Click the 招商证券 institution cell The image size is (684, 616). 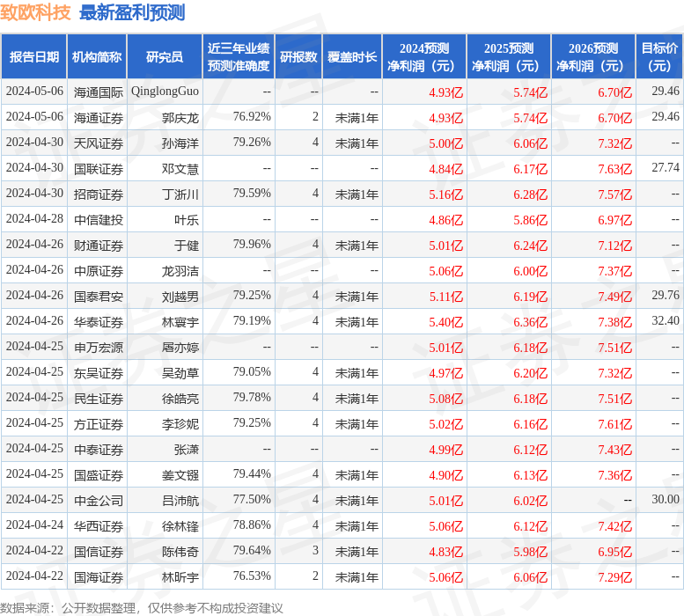click(98, 194)
